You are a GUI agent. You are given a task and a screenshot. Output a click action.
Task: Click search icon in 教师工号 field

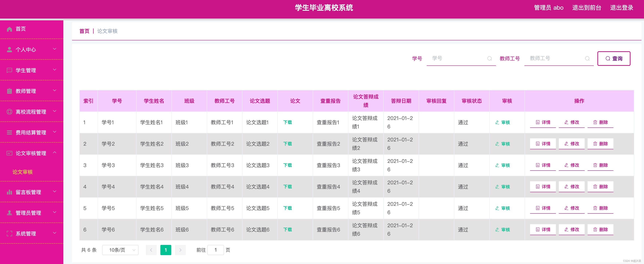click(587, 58)
